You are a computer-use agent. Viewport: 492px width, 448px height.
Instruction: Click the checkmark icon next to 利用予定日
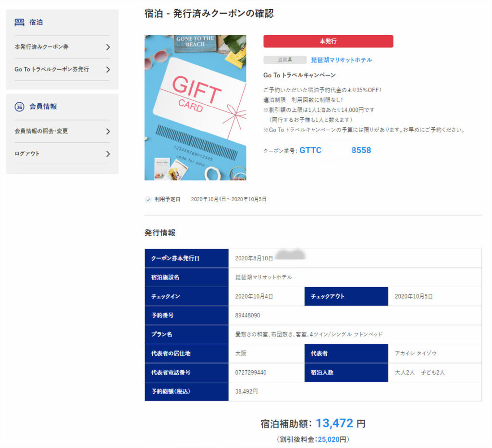[x=148, y=199]
